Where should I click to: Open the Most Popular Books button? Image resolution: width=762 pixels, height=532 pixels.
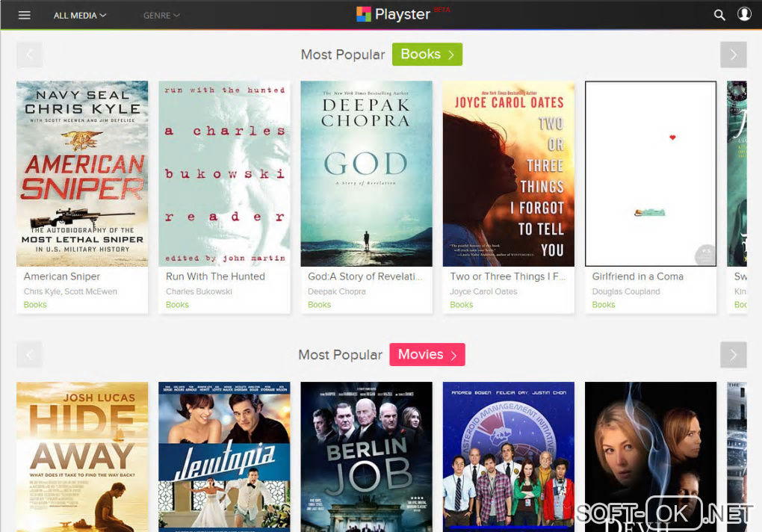[x=427, y=54]
